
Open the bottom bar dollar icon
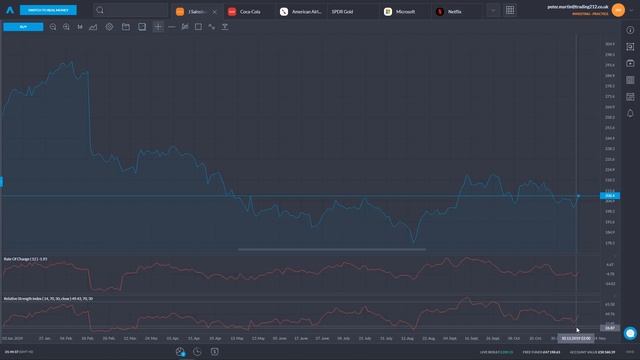pos(214,351)
